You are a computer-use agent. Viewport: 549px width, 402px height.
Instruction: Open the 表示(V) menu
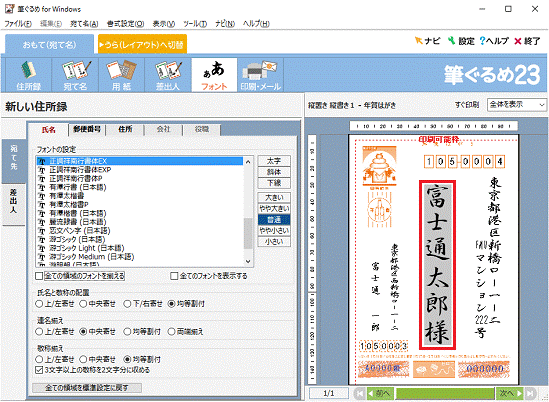(164, 24)
